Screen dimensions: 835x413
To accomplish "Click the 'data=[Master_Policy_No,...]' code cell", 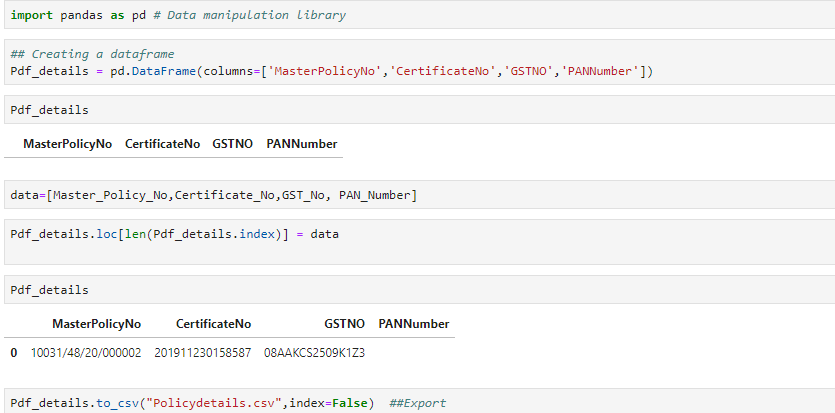I will pyautogui.click(x=420, y=195).
